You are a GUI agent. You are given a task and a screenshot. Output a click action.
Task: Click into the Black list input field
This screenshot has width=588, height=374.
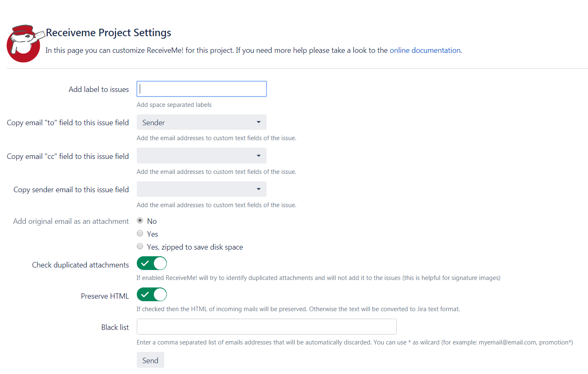pos(267,327)
